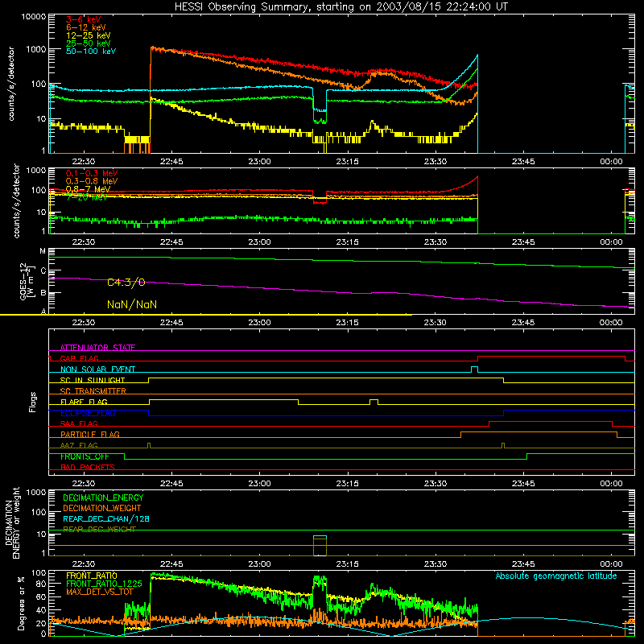Click the REAR_DEC_WEIGHT legend label
Screen dimensions: 644x644
coord(99,530)
